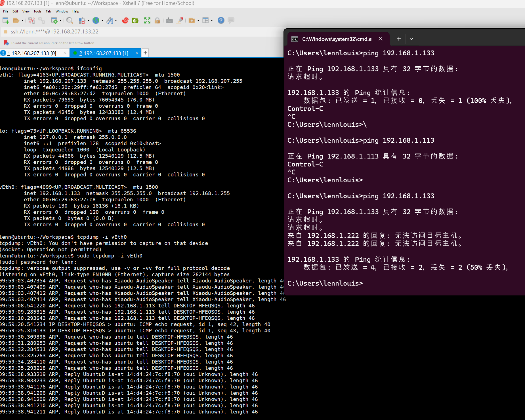Expand the Open Session dropdown arrow
This screenshot has height=420, width=525.
click(x=22, y=20)
